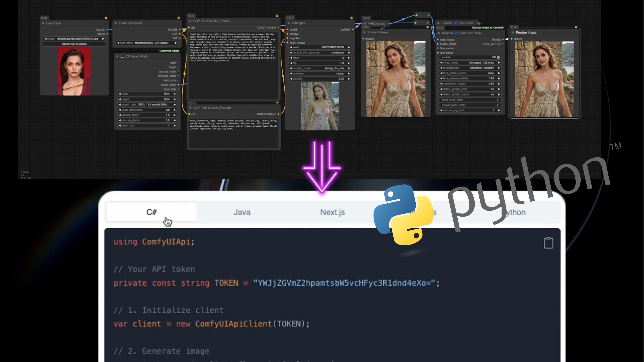Toggle swap_dimensions Off value in CR Aspect Ratio

(x=147, y=110)
